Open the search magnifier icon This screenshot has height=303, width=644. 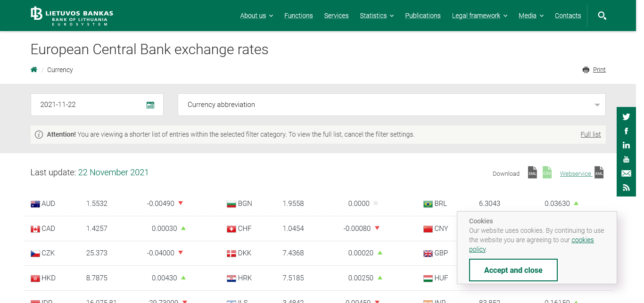point(602,16)
